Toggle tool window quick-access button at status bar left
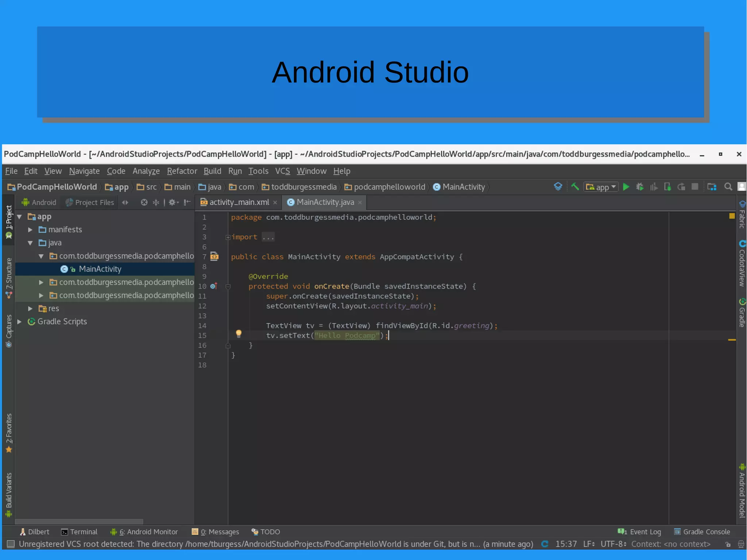747x560 pixels. [11, 544]
